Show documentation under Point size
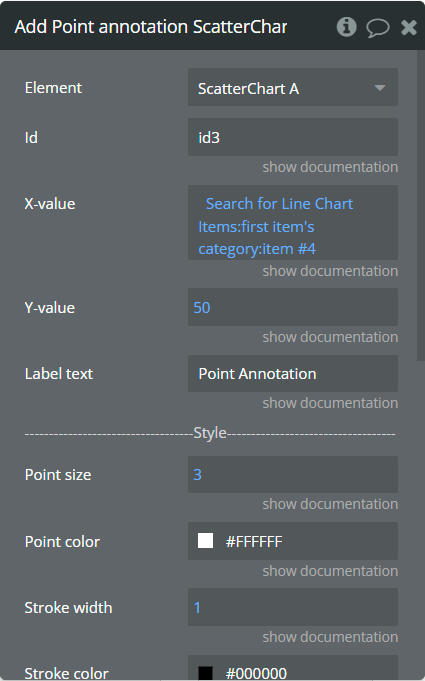 point(330,504)
